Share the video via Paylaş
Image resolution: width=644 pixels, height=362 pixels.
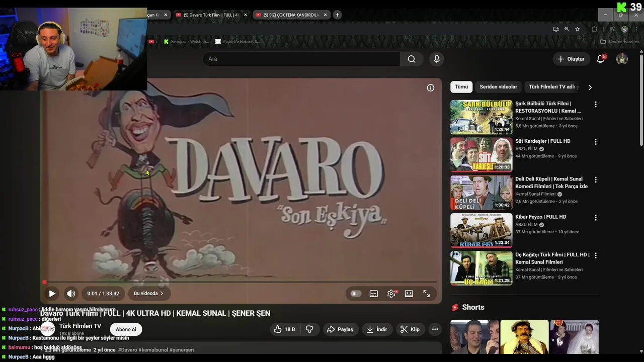(340, 329)
